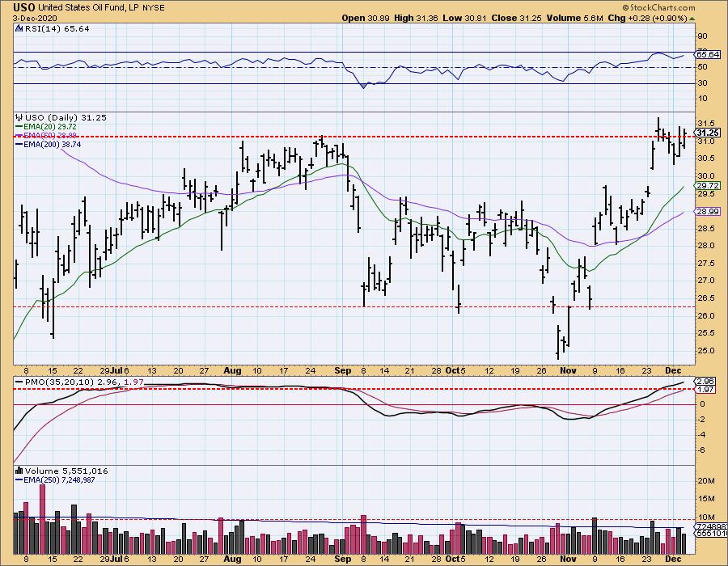728x566 pixels.
Task: Click the 28.0 price axis label
Action: click(x=705, y=246)
